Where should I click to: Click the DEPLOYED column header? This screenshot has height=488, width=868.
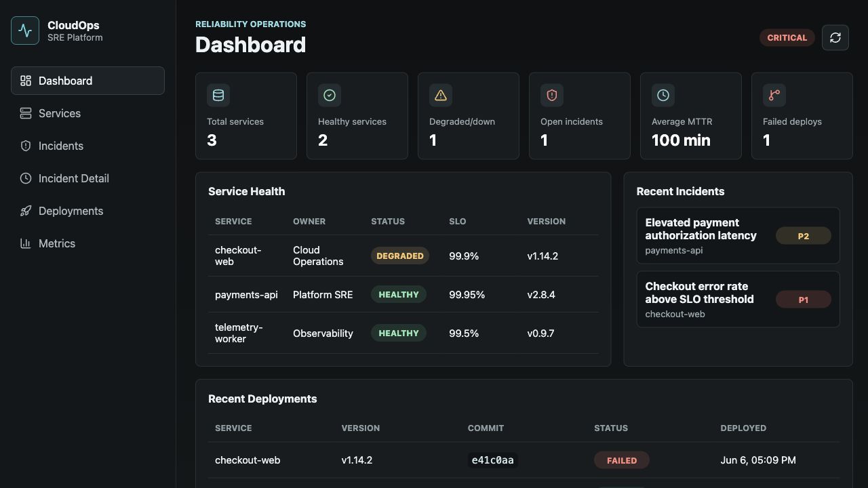(x=743, y=428)
